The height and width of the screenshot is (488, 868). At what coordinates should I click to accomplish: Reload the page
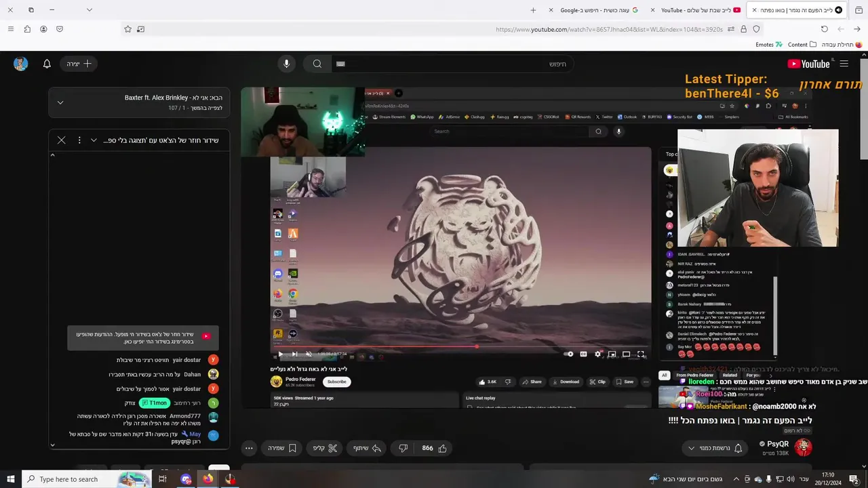824,29
